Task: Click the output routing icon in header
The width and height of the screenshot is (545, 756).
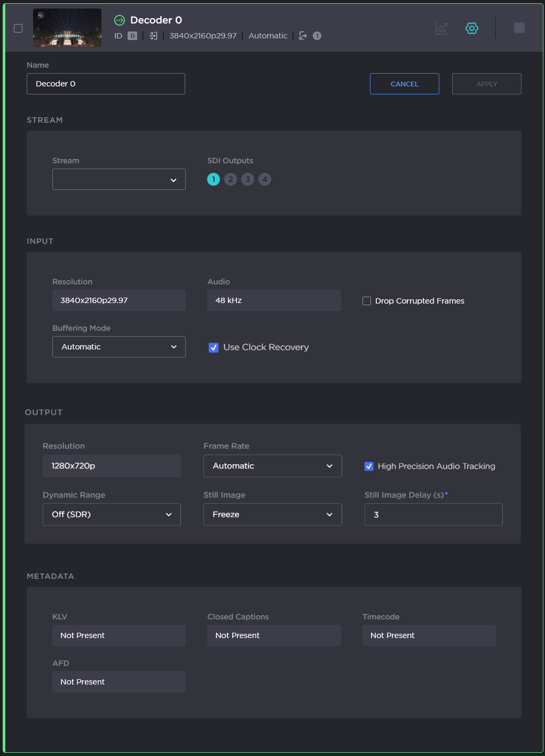Action: click(x=303, y=36)
